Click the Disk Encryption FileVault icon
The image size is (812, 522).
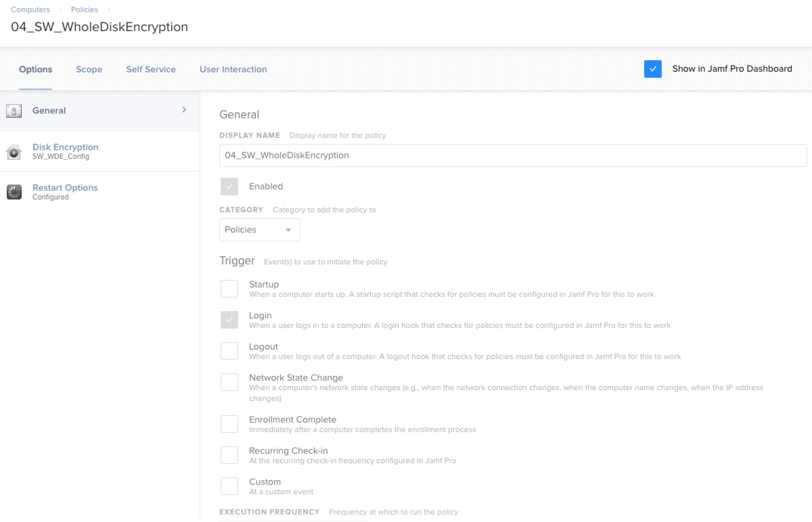click(14, 151)
